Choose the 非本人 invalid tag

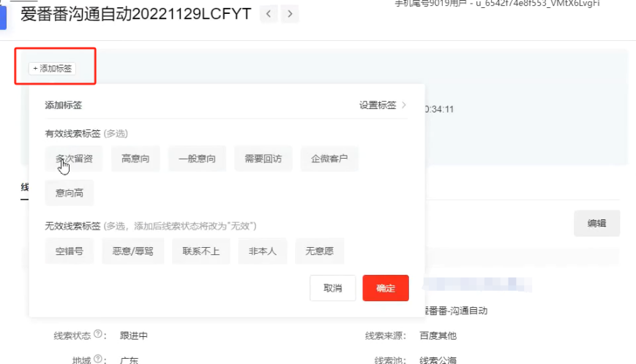tap(263, 251)
